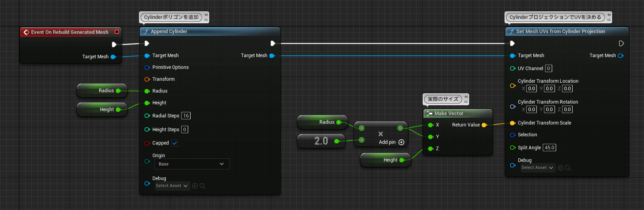The width and height of the screenshot is (644, 210).
Task: Open the Origin dropdown set to Base
Action: coord(191,164)
